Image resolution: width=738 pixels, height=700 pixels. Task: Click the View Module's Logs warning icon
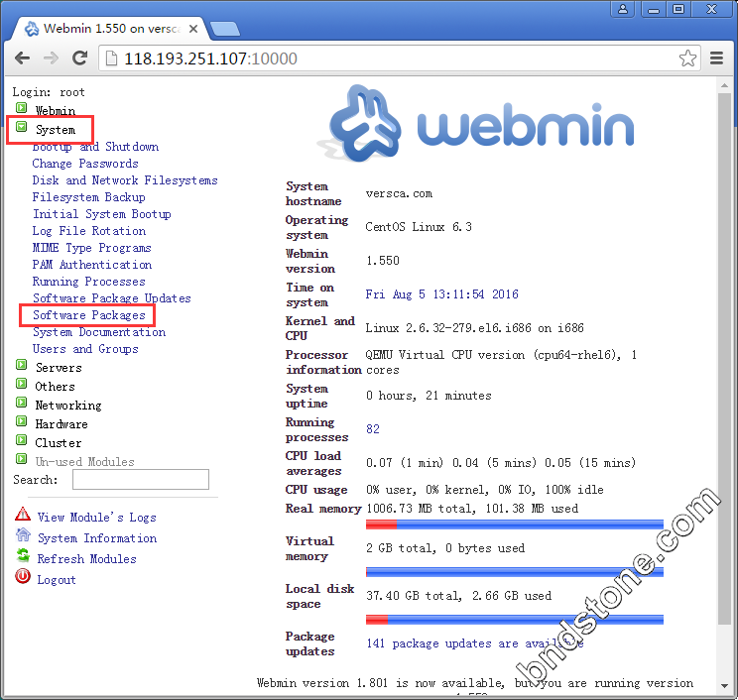coord(23,515)
